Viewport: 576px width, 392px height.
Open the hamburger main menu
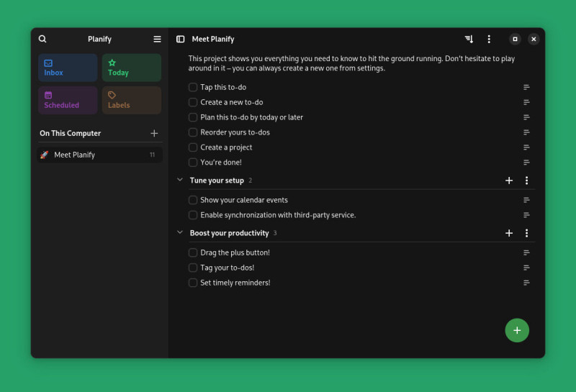click(x=157, y=39)
